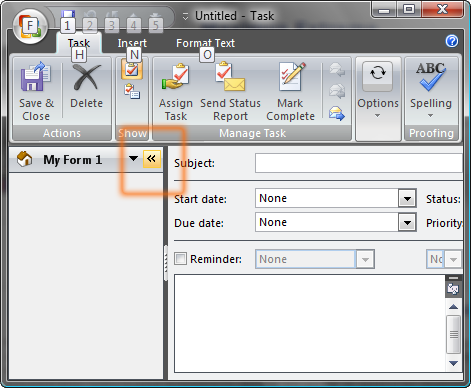Viewport: 471px width, 388px height.
Task: Enable the Reminder checkbox
Action: click(x=180, y=259)
